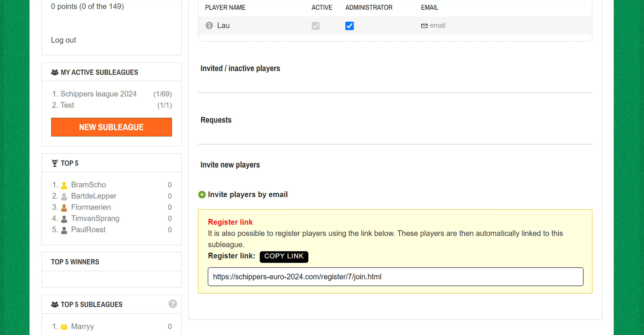
Task: Click the info icon next to Lau
Action: [209, 25]
